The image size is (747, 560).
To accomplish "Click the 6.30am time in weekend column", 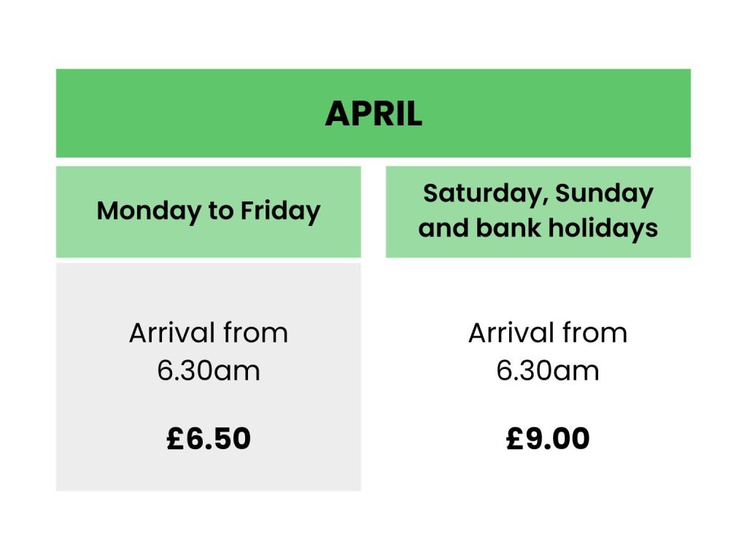I will (x=548, y=371).
